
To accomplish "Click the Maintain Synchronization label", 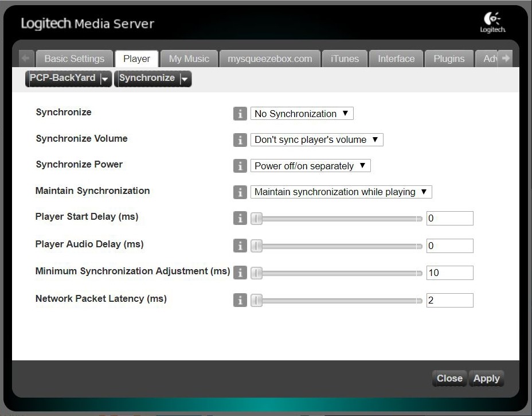I will click(x=93, y=191).
